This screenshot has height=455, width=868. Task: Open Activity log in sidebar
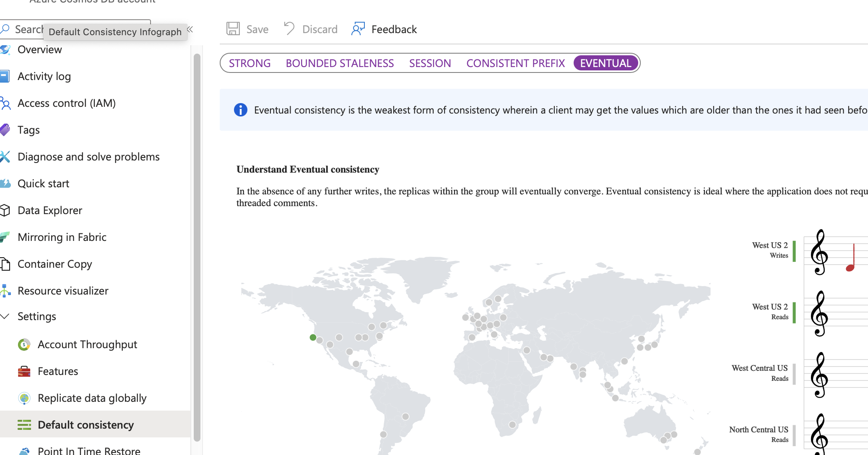(x=44, y=76)
